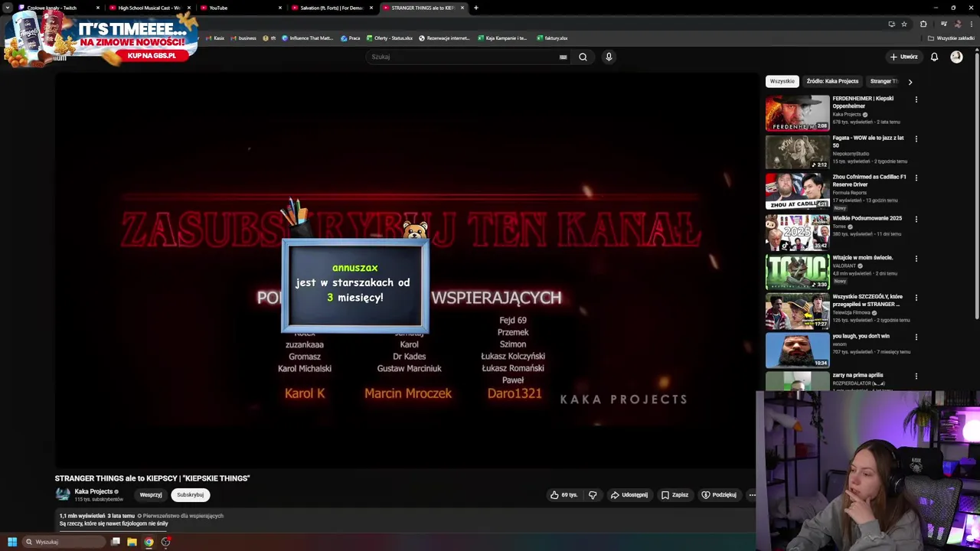Image resolution: width=980 pixels, height=551 pixels.
Task: Open Task View on the taskbar
Action: click(116, 542)
